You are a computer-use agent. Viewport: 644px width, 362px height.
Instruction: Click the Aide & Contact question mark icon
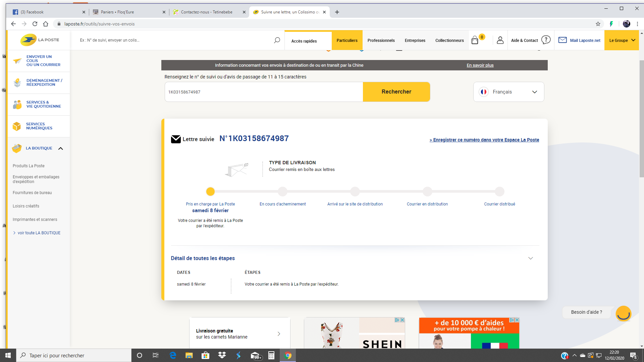point(546,40)
